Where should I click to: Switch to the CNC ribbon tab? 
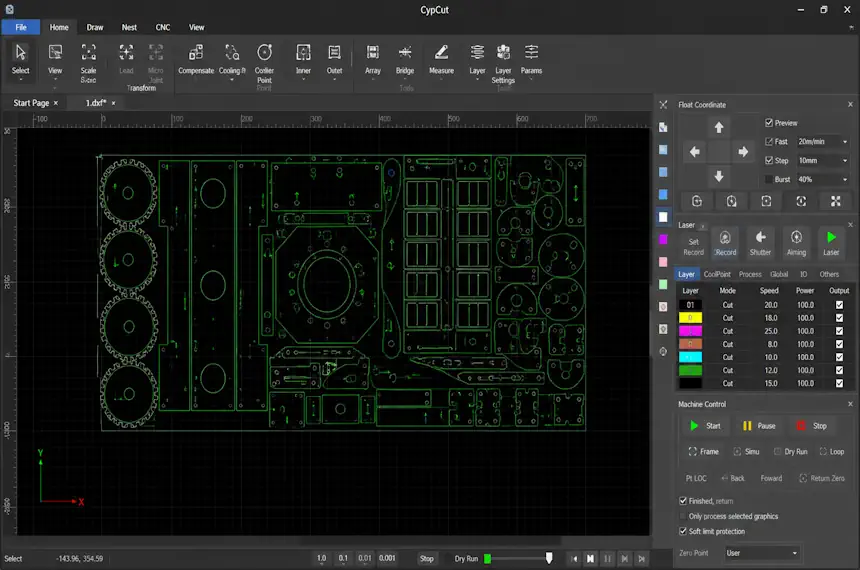(162, 27)
